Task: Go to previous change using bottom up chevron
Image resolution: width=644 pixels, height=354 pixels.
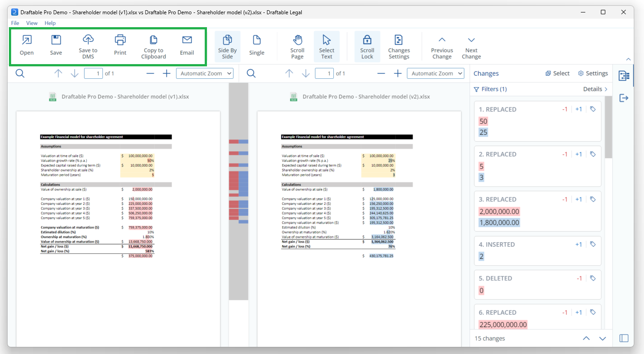Action: [587, 338]
